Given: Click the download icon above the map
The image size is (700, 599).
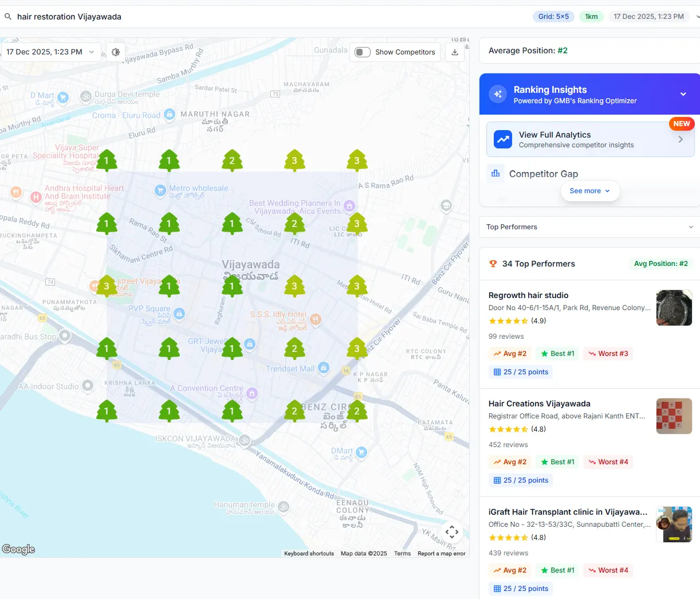Looking at the screenshot, I should tap(455, 52).
